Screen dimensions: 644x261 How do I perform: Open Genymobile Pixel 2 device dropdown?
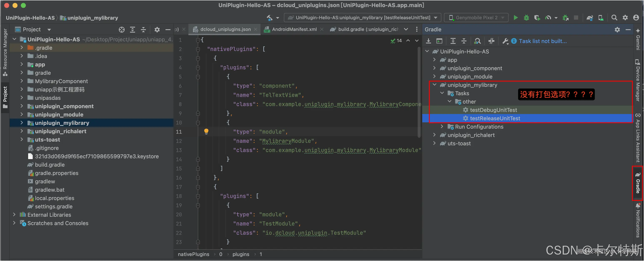coord(476,18)
